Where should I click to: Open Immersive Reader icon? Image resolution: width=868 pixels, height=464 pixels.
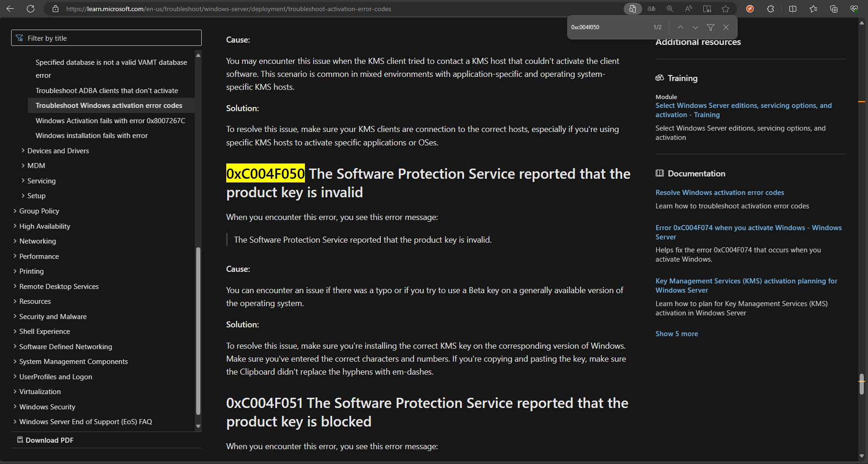pos(707,9)
